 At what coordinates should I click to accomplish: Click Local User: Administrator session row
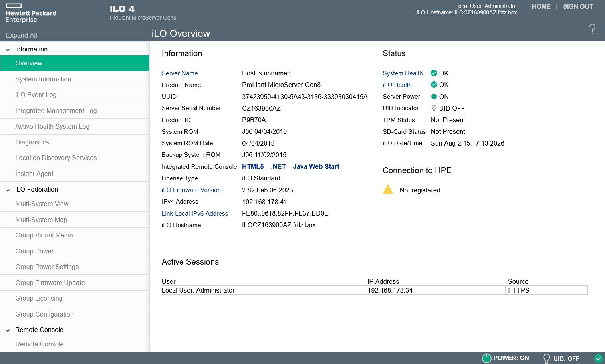(374, 290)
